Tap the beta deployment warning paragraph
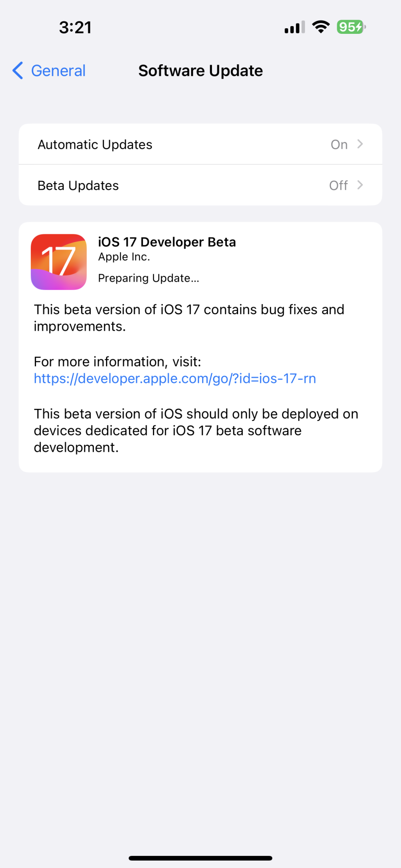This screenshot has width=401, height=868. pos(196,431)
